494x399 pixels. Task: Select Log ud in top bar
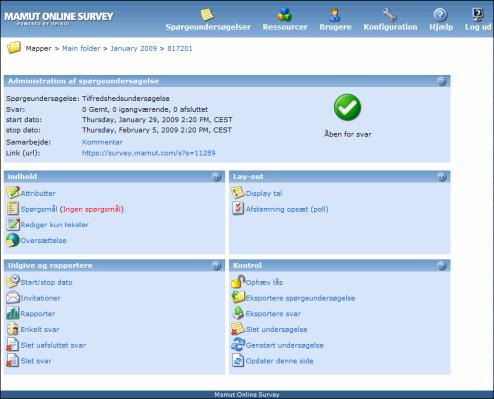(x=478, y=27)
